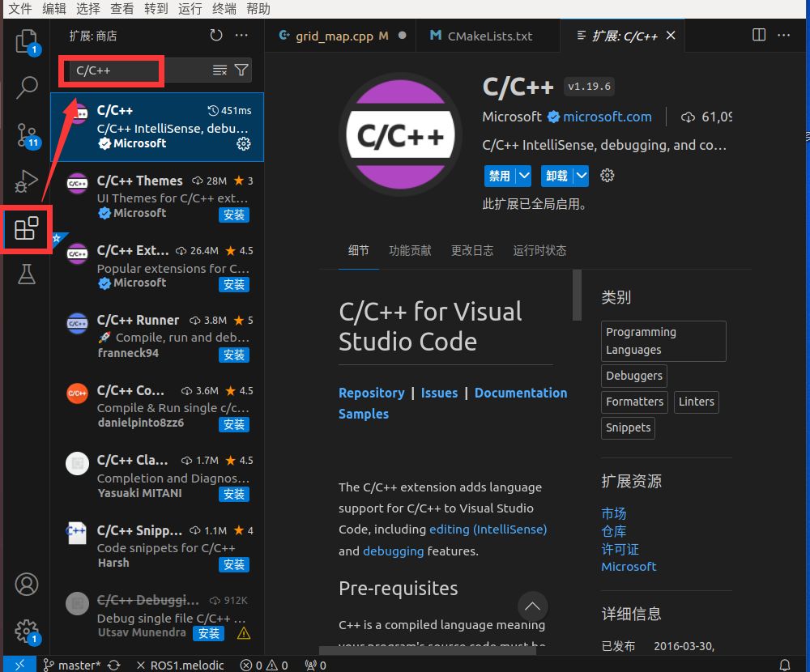
Task: Open the 许可证 resource link
Action: [x=620, y=549]
